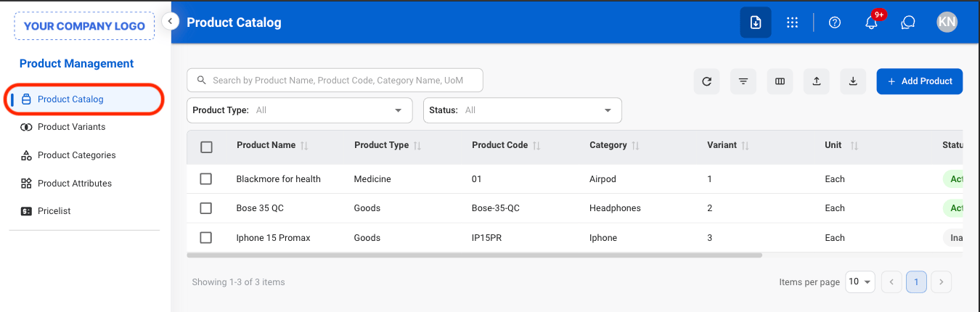Click the Add Product button
Image resolution: width=980 pixels, height=312 pixels.
point(920,81)
